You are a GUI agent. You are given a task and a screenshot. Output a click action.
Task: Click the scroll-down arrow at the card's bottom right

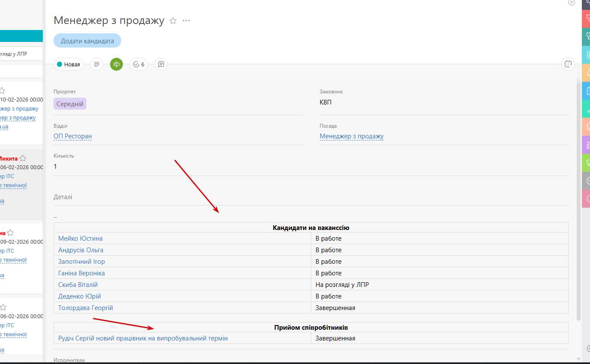(x=578, y=359)
